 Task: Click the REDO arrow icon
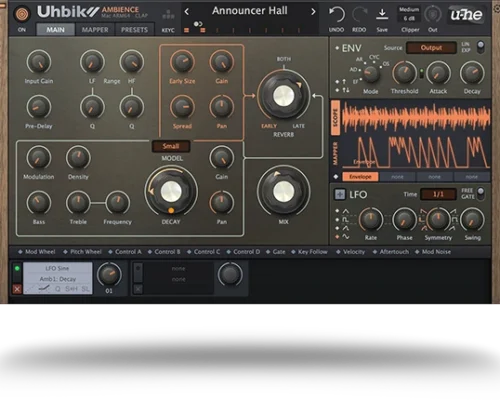[x=359, y=15]
